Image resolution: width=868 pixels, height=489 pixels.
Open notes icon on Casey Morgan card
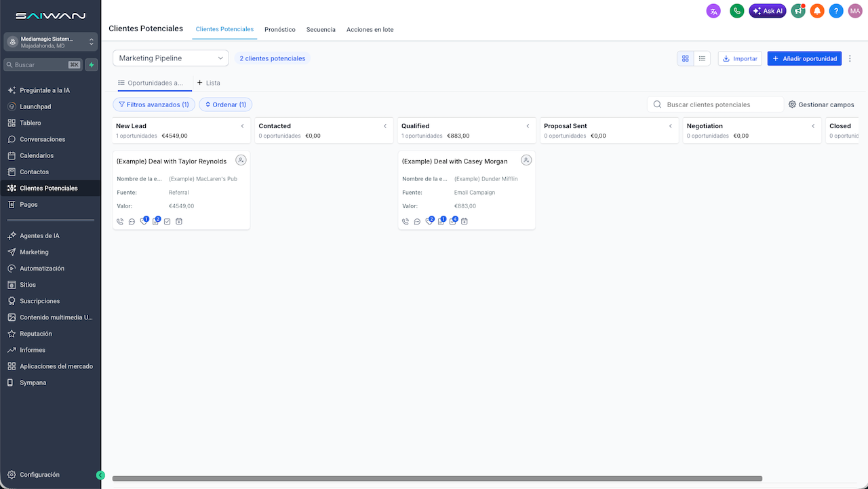[x=441, y=221]
